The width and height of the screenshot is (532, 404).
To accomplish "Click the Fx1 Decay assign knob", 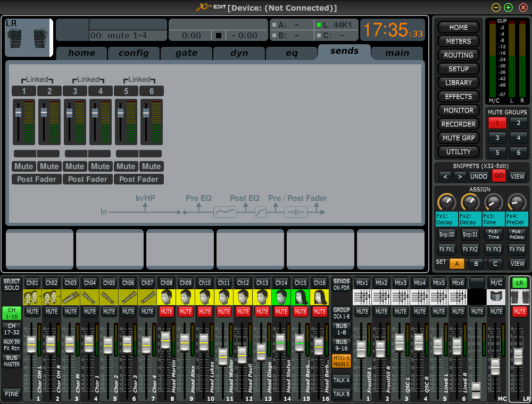I will 446,202.
